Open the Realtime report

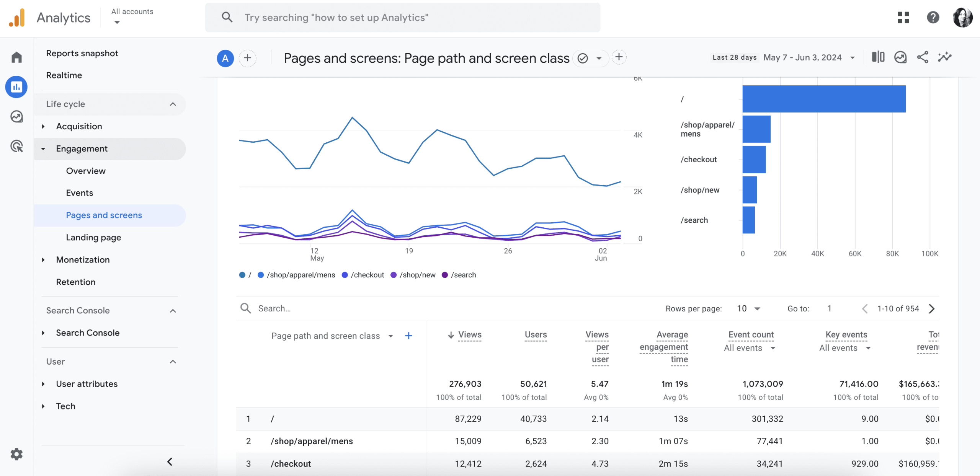64,75
